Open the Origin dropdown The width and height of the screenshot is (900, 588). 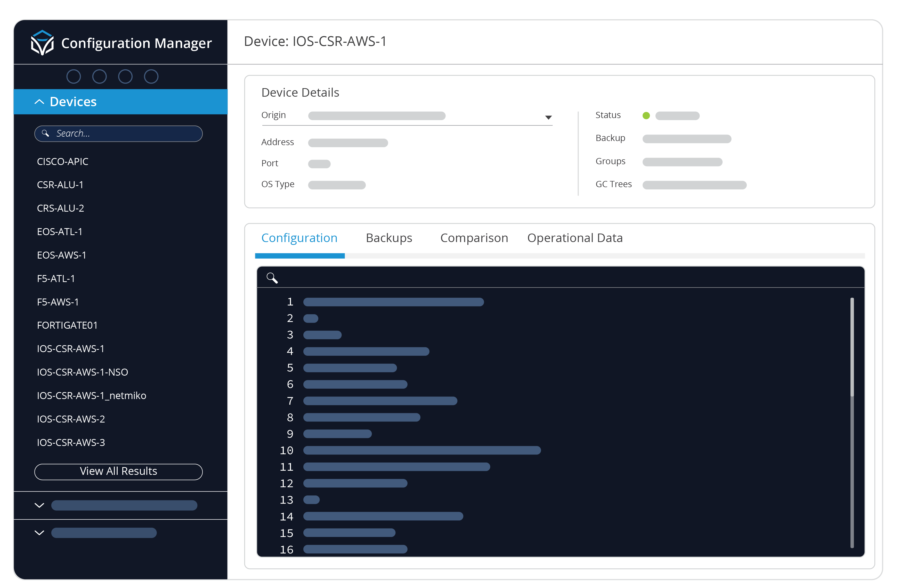548,118
